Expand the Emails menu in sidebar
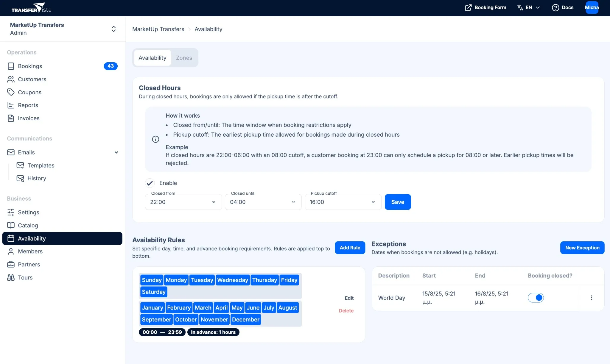Viewport: 610px width, 364px height. pos(116,152)
